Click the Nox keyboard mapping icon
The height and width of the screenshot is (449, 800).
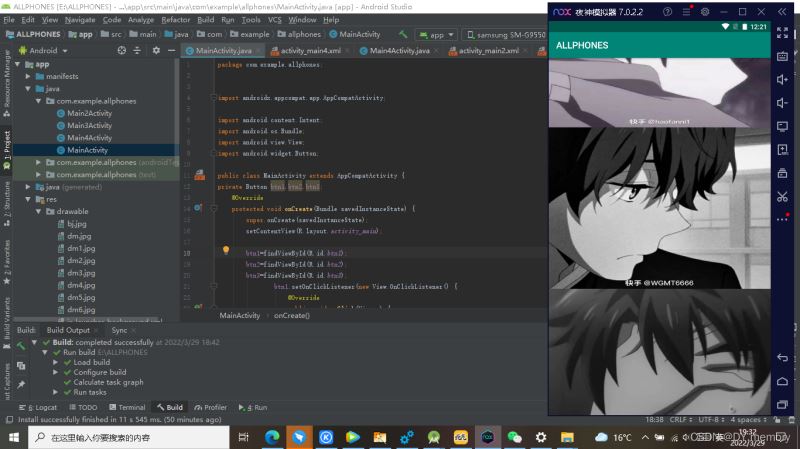point(782,56)
